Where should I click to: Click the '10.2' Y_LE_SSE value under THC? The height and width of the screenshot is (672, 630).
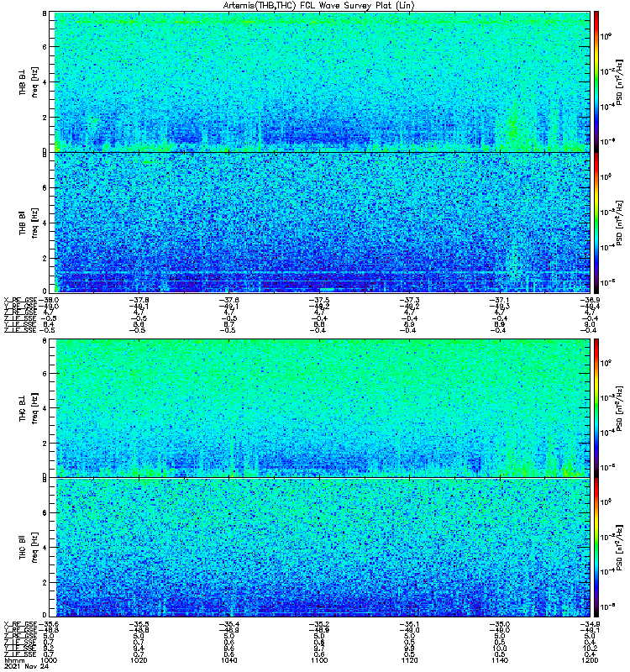tap(590, 648)
